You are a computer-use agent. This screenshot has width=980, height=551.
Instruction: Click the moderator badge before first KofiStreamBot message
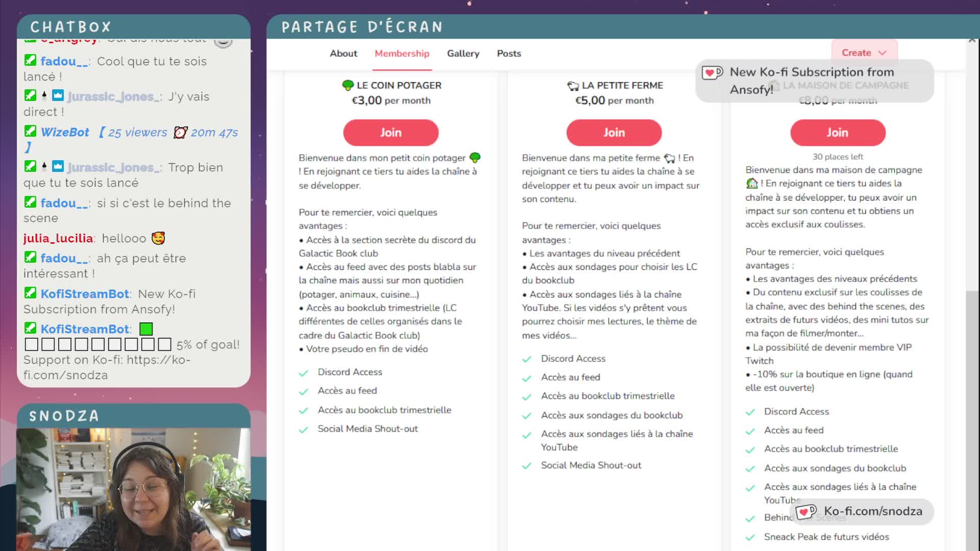tap(30, 293)
